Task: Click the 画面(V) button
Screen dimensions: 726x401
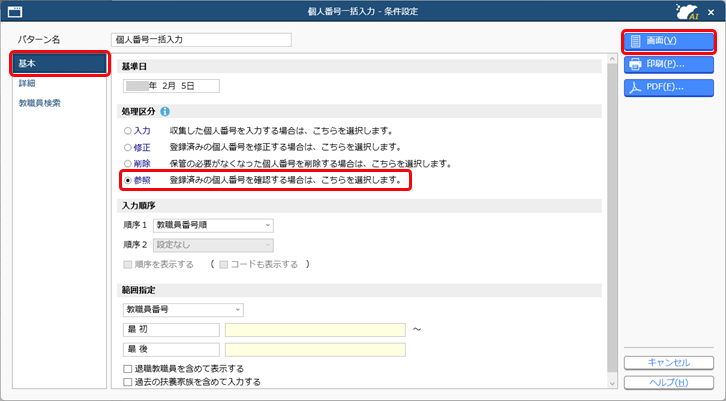Action: [x=669, y=41]
